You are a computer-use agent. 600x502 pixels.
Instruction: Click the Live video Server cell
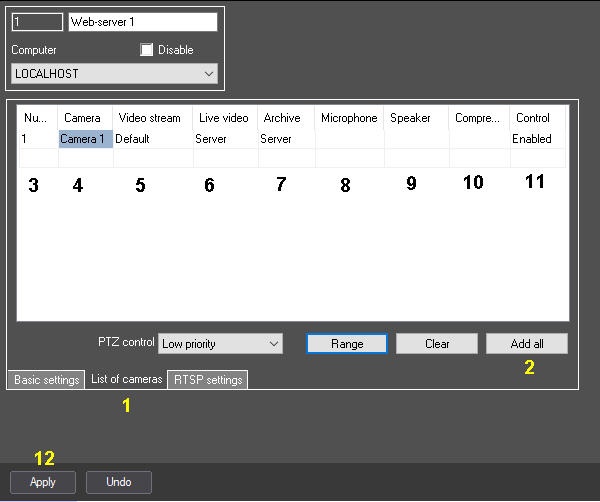click(x=226, y=139)
